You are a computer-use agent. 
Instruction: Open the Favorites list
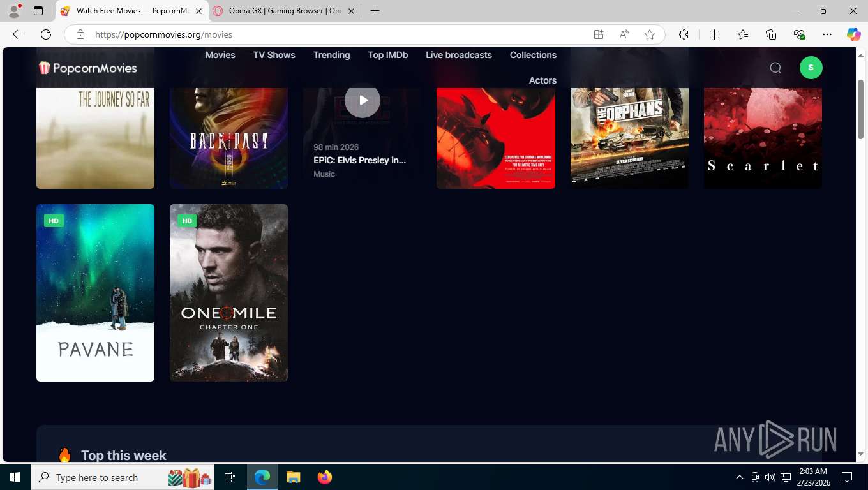coord(743,34)
